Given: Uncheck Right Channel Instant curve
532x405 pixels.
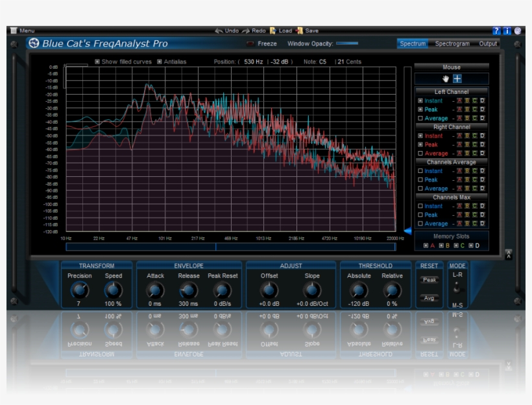Looking at the screenshot, I should (x=420, y=135).
